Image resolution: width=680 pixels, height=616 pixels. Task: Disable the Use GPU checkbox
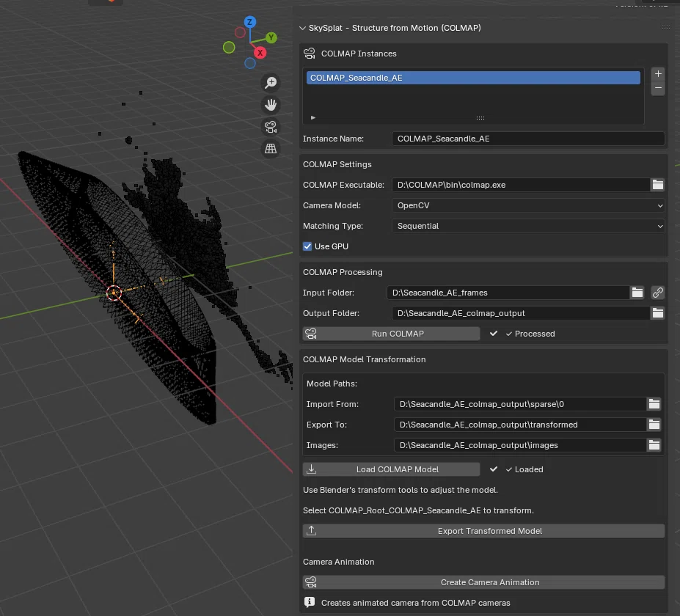[x=307, y=246]
